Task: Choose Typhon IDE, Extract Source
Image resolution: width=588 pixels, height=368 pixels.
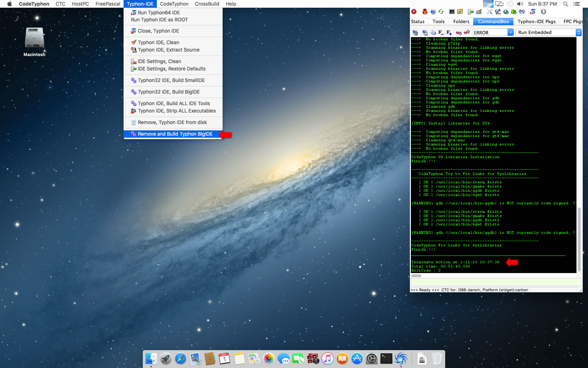Action: (173, 50)
